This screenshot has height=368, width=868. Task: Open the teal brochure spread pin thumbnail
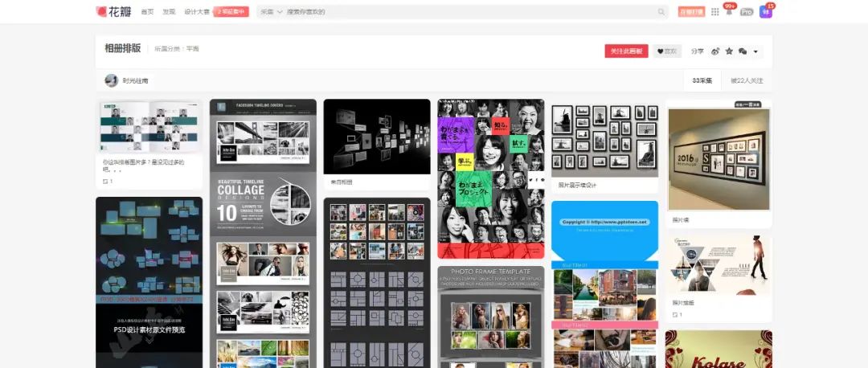tap(149, 126)
